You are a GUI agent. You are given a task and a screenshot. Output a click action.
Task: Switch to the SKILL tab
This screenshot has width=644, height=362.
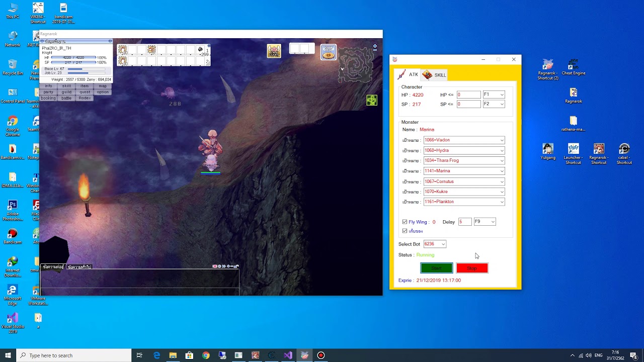click(x=434, y=75)
